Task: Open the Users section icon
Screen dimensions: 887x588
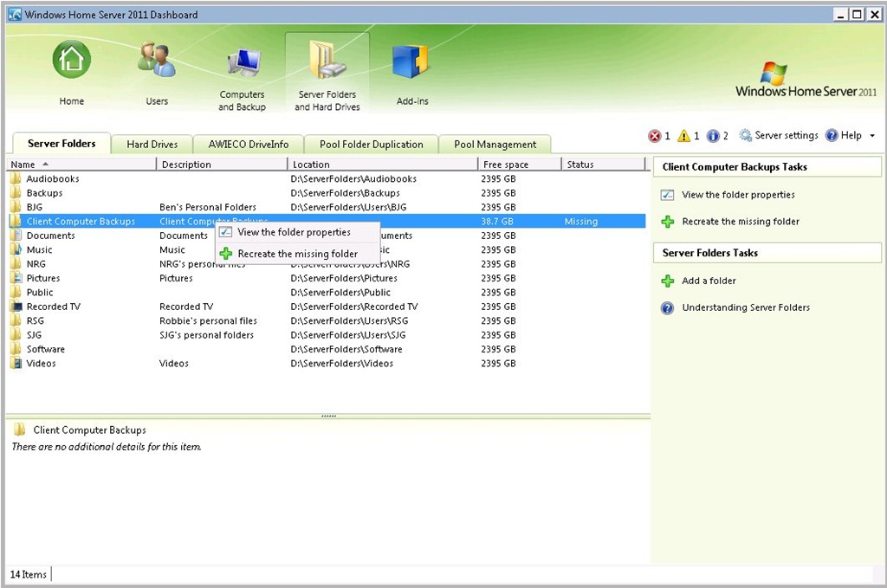Action: click(157, 60)
